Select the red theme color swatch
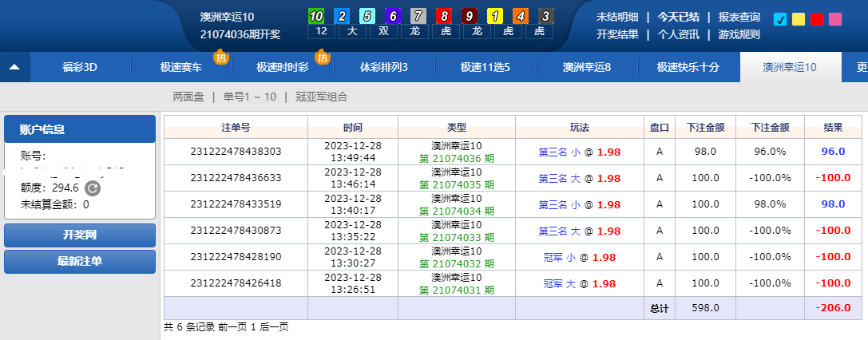This screenshot has height=340, width=868. tap(816, 19)
